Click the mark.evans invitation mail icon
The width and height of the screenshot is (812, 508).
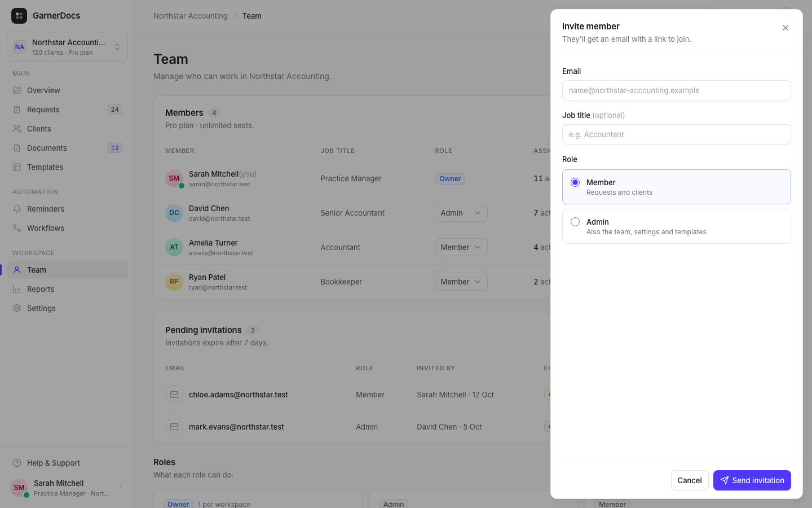pyautogui.click(x=174, y=427)
